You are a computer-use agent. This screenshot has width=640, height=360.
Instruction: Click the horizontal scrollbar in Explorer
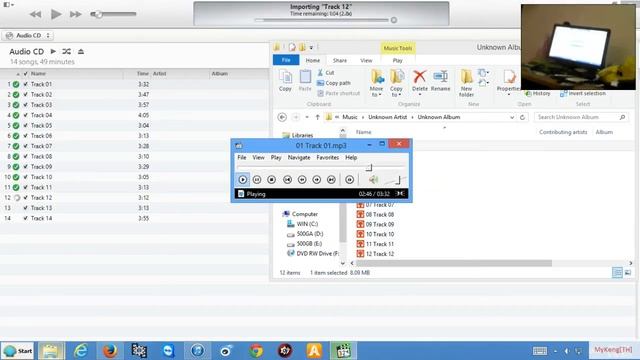point(453,263)
